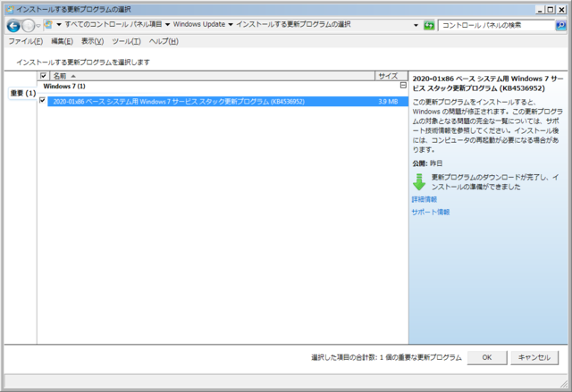Uncheck the KB4536952 update checkbox
The image size is (572, 392).
[x=42, y=100]
